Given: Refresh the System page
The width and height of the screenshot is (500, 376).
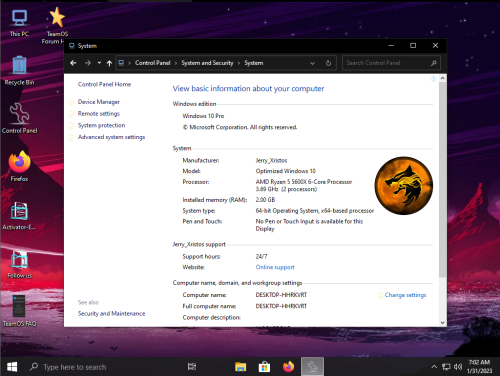Looking at the screenshot, I should [x=328, y=63].
